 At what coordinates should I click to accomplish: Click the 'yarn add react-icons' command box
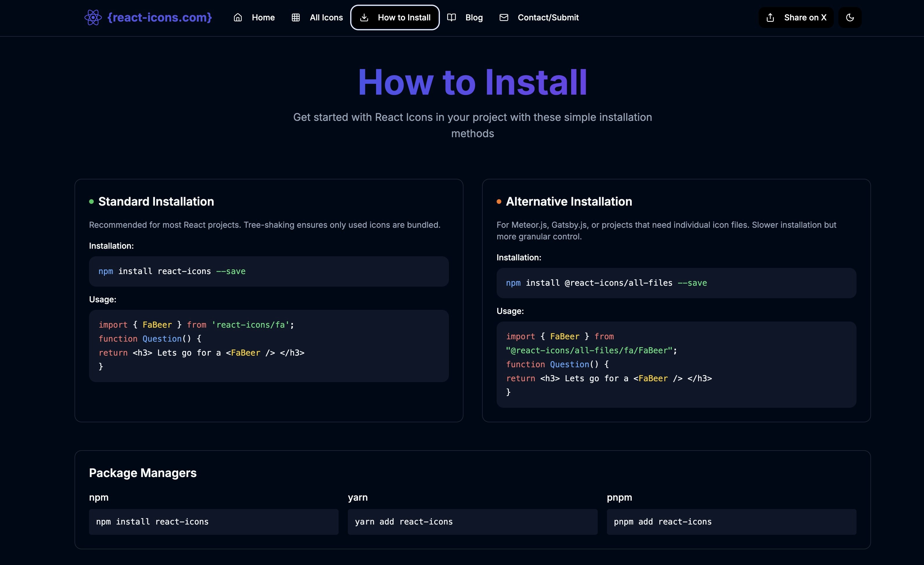[472, 522]
